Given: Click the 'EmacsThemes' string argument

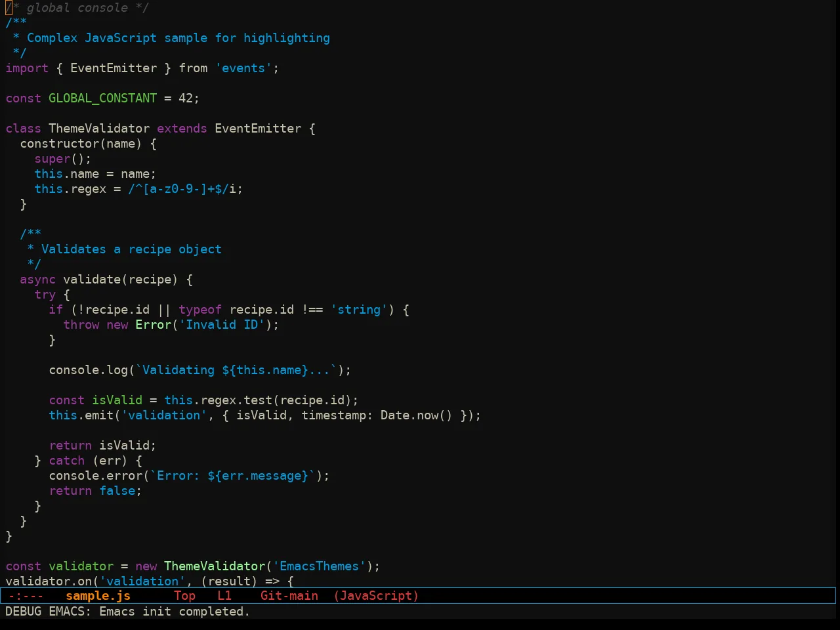Looking at the screenshot, I should [319, 566].
